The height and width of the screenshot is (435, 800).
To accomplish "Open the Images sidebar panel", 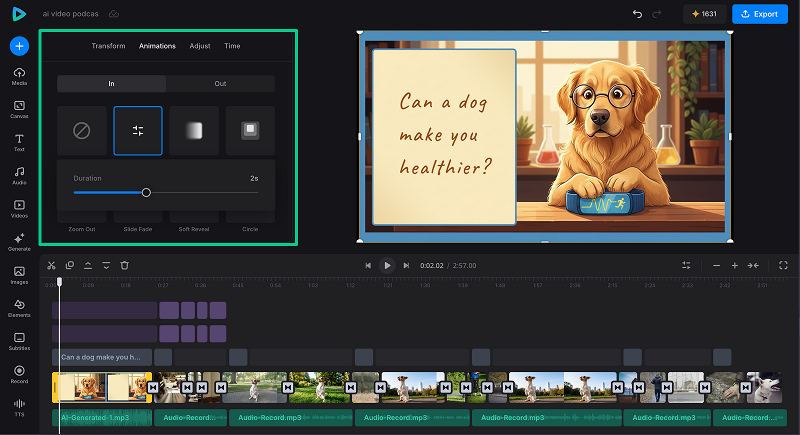I will click(x=19, y=275).
